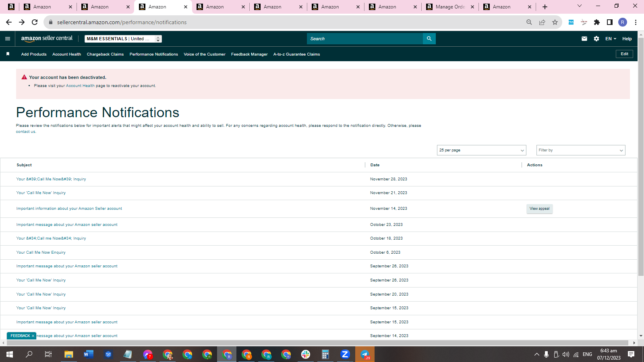Open 'Important information about your Amazon Seller account'
644x362 pixels.
pyautogui.click(x=69, y=209)
